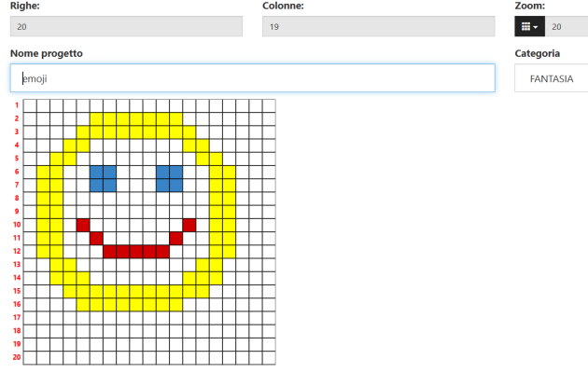
Task: Click the Righe field showing 20
Action: [x=126, y=27]
